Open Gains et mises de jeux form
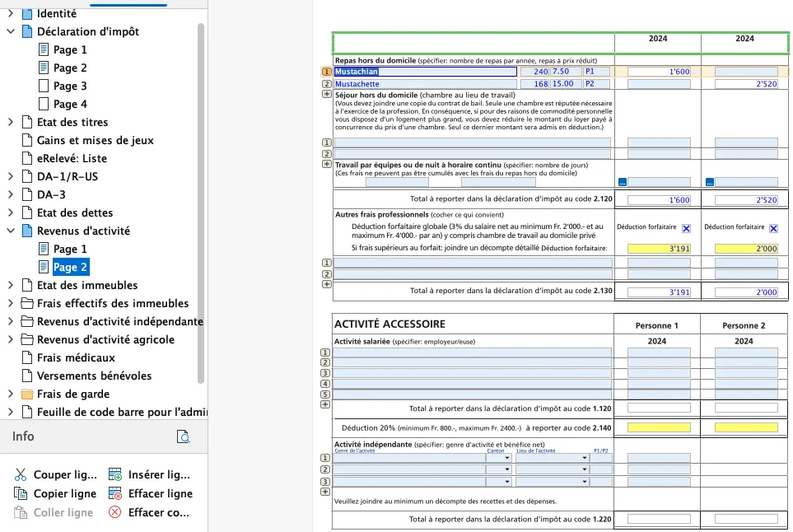793x532 pixels. [95, 140]
